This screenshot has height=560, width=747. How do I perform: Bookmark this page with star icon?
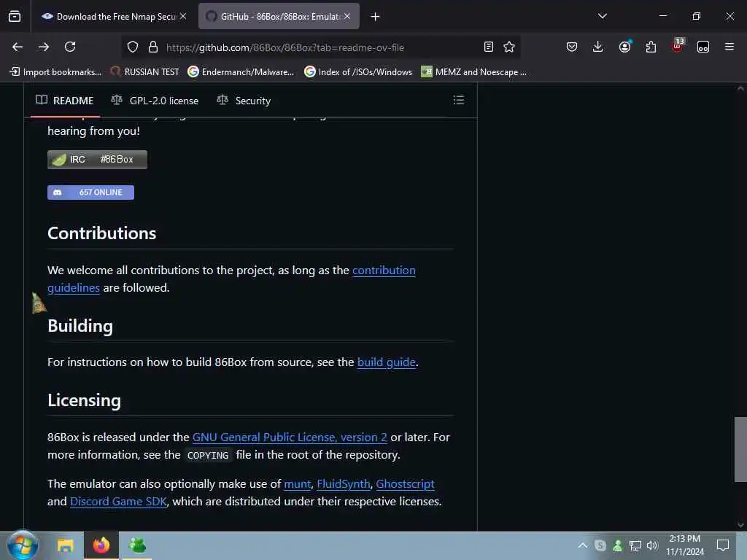click(509, 47)
